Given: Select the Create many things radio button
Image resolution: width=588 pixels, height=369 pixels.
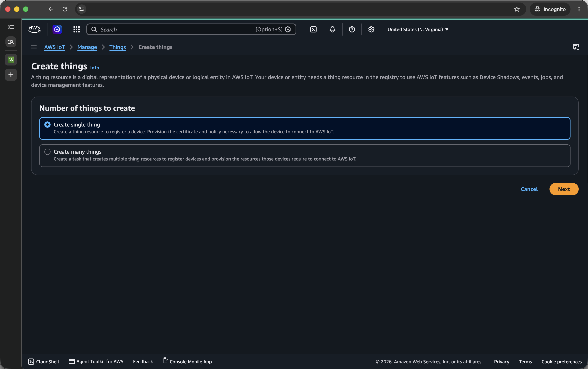Looking at the screenshot, I should click(47, 152).
